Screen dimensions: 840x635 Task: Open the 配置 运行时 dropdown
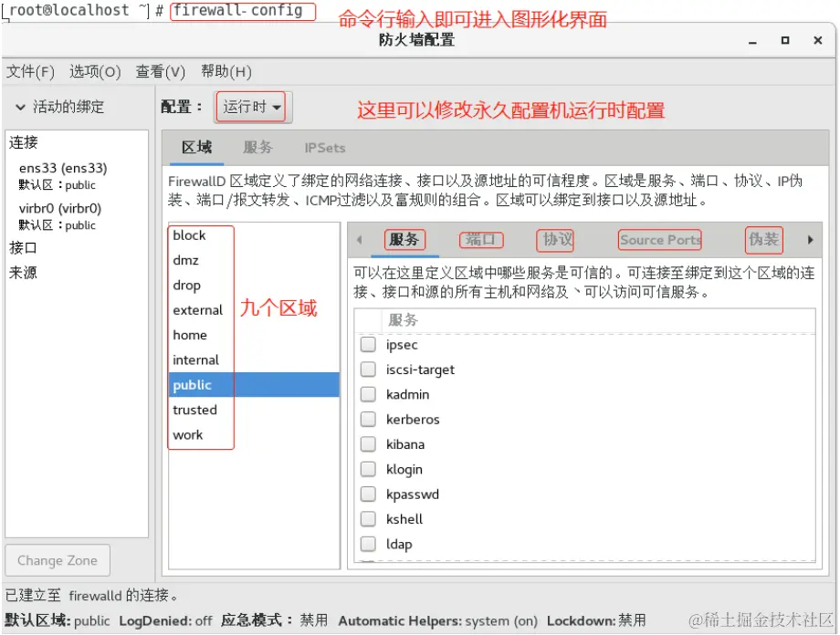click(252, 107)
